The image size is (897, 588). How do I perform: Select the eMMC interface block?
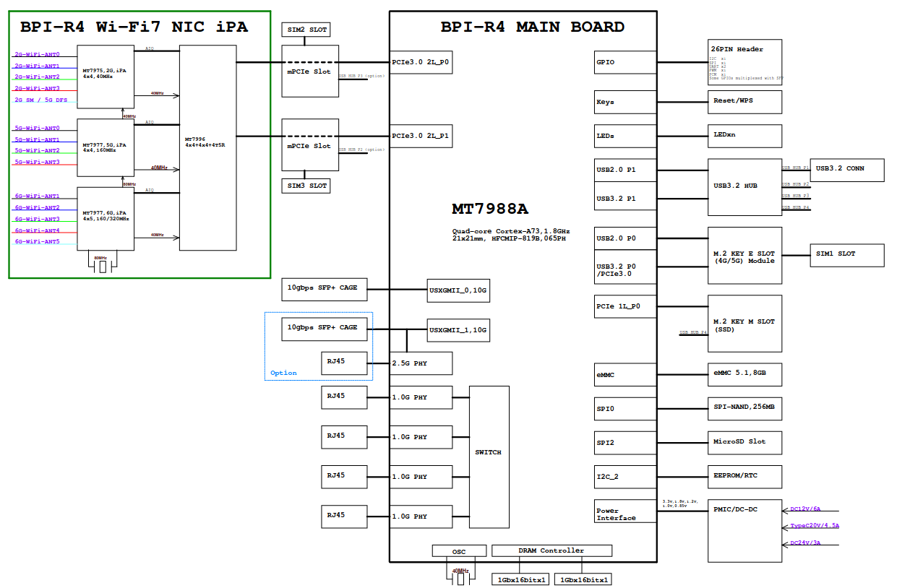point(625,375)
